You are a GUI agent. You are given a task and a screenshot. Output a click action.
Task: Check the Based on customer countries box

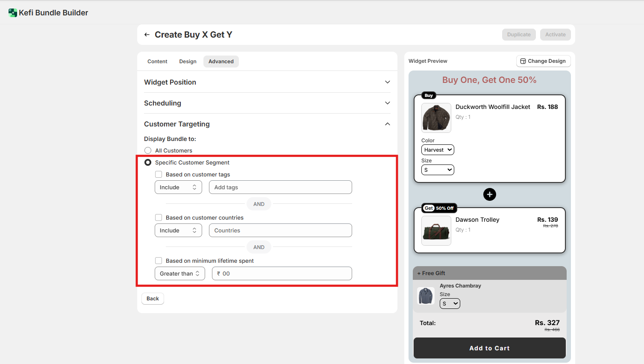(159, 217)
